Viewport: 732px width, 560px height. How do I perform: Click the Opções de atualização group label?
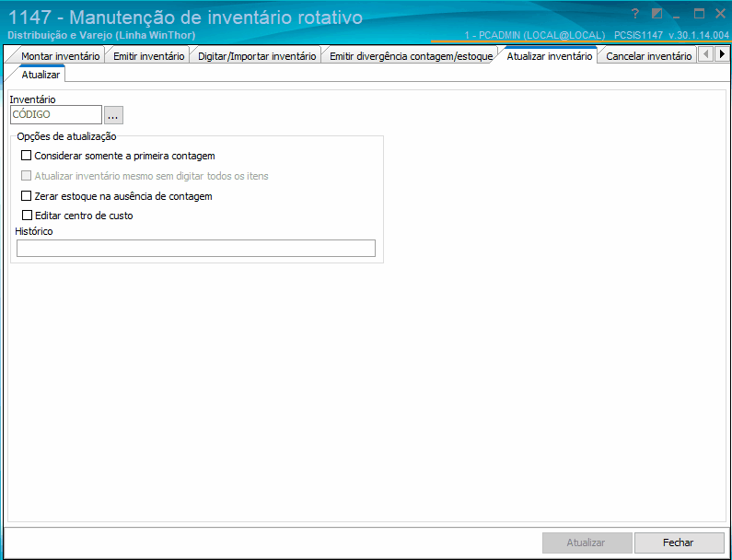[x=67, y=136]
